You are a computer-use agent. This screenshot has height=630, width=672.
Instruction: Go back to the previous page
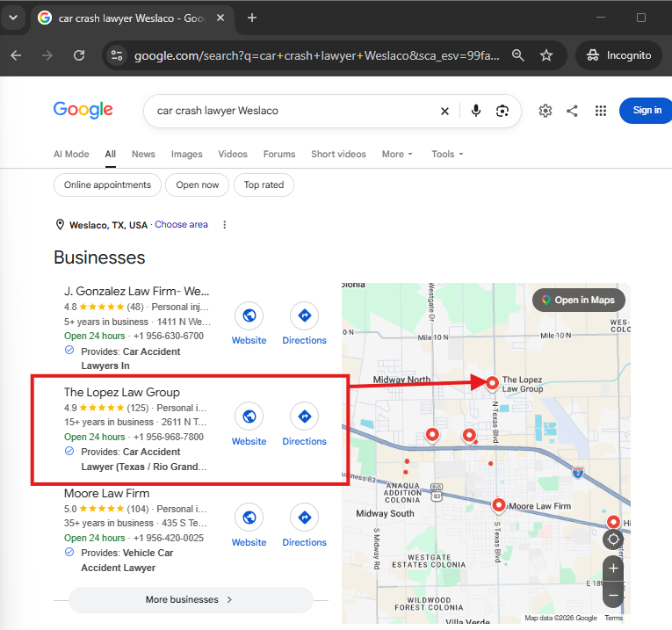click(17, 55)
